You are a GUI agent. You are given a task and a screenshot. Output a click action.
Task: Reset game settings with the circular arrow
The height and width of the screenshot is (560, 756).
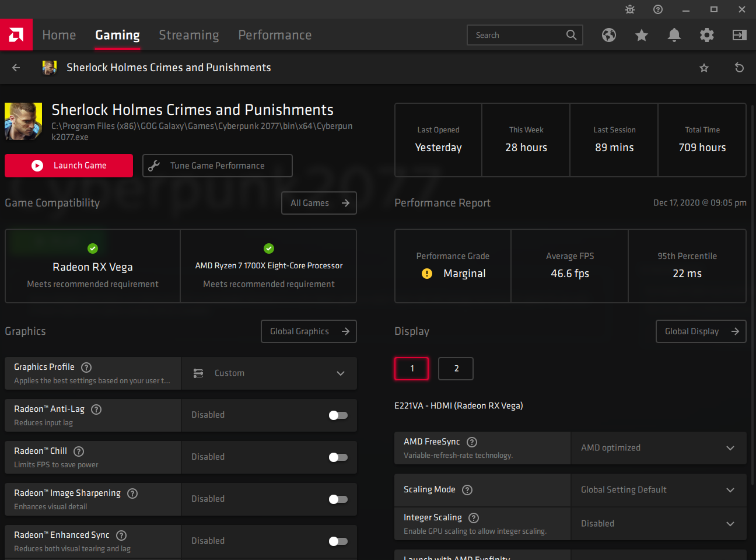click(x=739, y=68)
